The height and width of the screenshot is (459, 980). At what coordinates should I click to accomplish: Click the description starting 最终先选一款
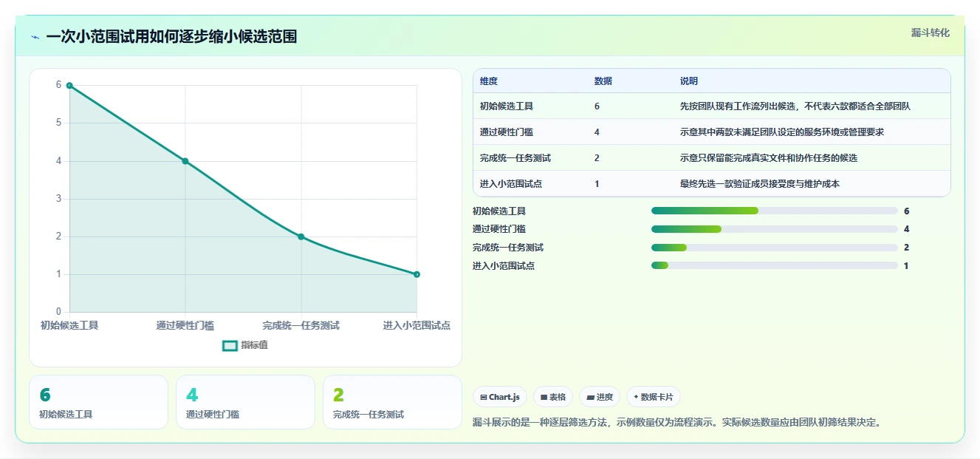point(759,184)
